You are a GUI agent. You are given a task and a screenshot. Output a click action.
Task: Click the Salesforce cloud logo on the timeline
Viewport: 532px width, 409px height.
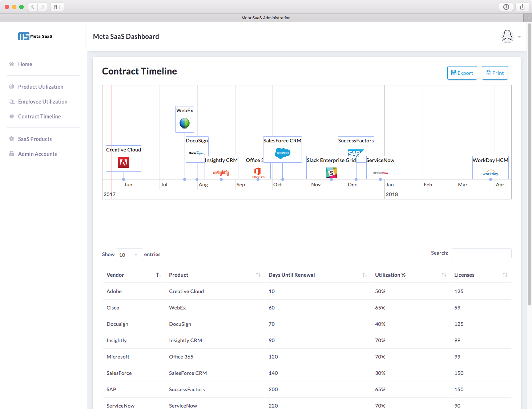pyautogui.click(x=282, y=153)
